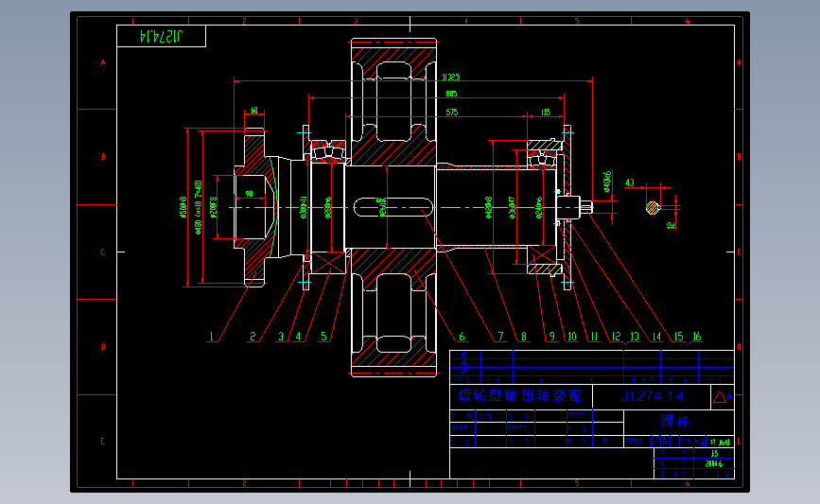
Task: Select the 575 length dimension
Action: (x=452, y=113)
